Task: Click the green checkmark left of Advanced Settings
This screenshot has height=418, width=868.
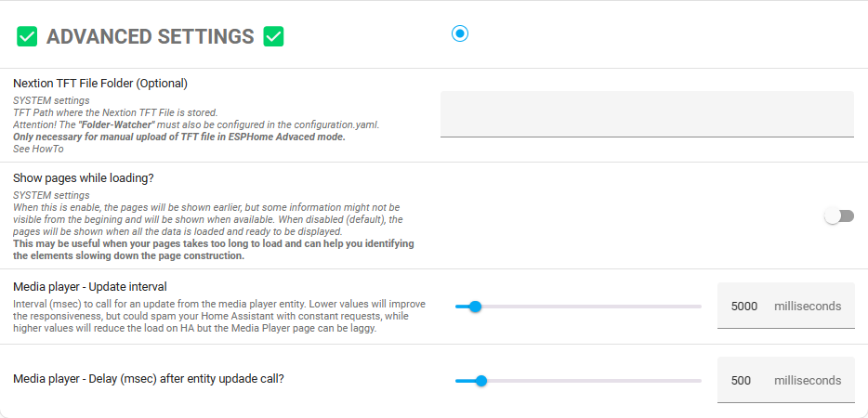Action: pos(27,36)
